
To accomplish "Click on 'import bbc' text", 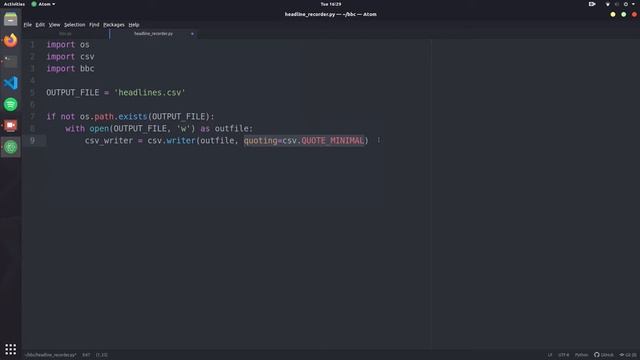I will (70, 69).
